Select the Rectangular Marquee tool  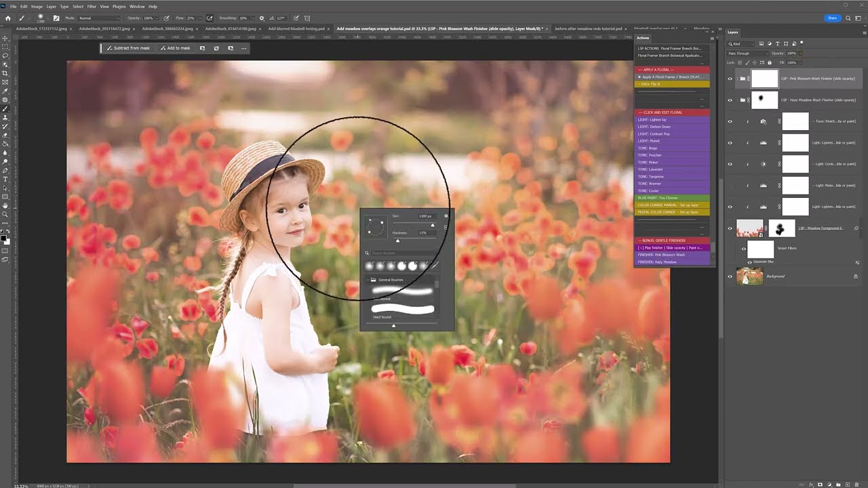point(5,47)
